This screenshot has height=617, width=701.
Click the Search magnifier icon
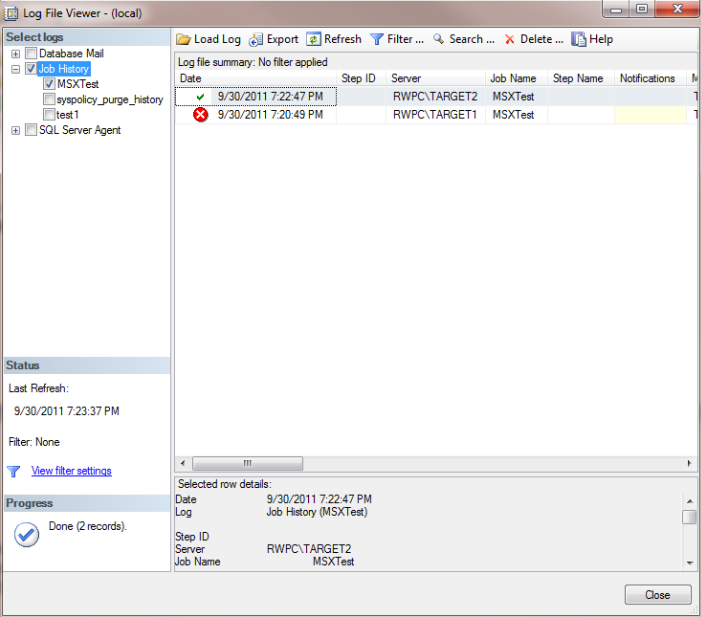click(x=438, y=39)
